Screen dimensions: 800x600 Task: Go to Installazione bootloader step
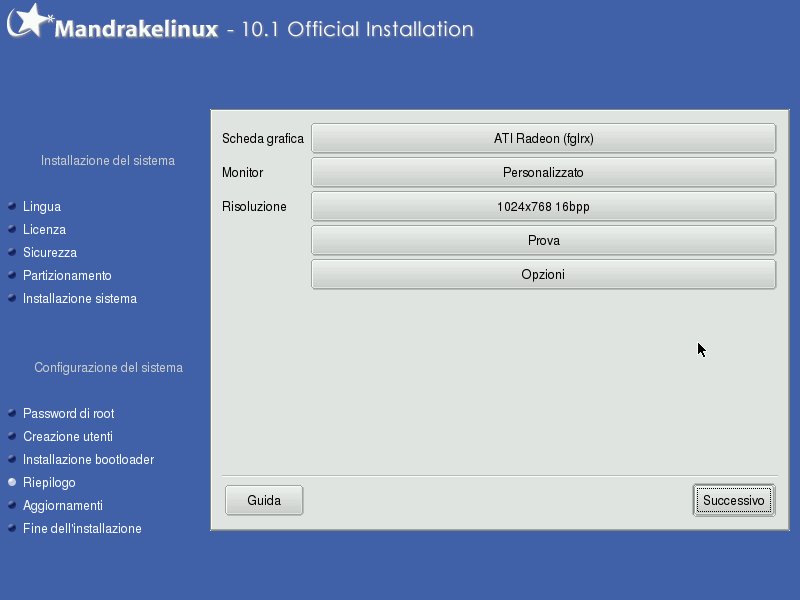point(88,460)
